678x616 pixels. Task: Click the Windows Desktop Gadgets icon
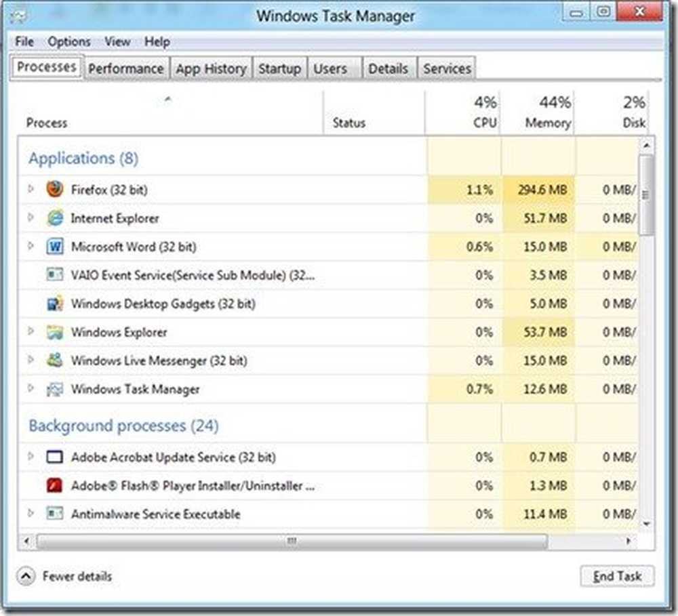click(55, 304)
